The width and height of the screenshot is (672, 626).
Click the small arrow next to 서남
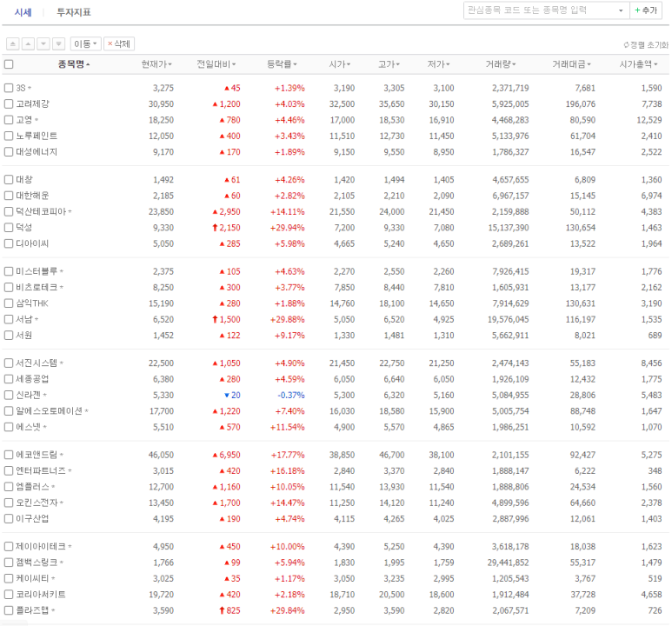[x=37, y=319]
